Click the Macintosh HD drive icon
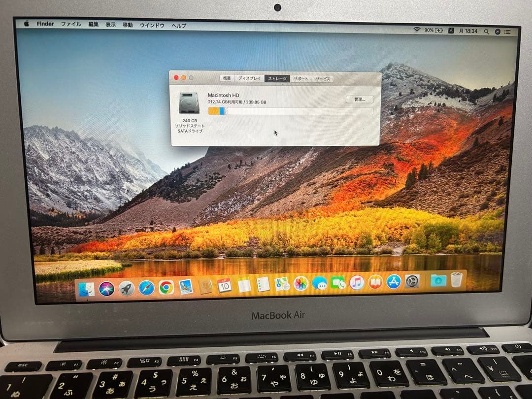Viewport: 532px width, 399px height. [189, 103]
